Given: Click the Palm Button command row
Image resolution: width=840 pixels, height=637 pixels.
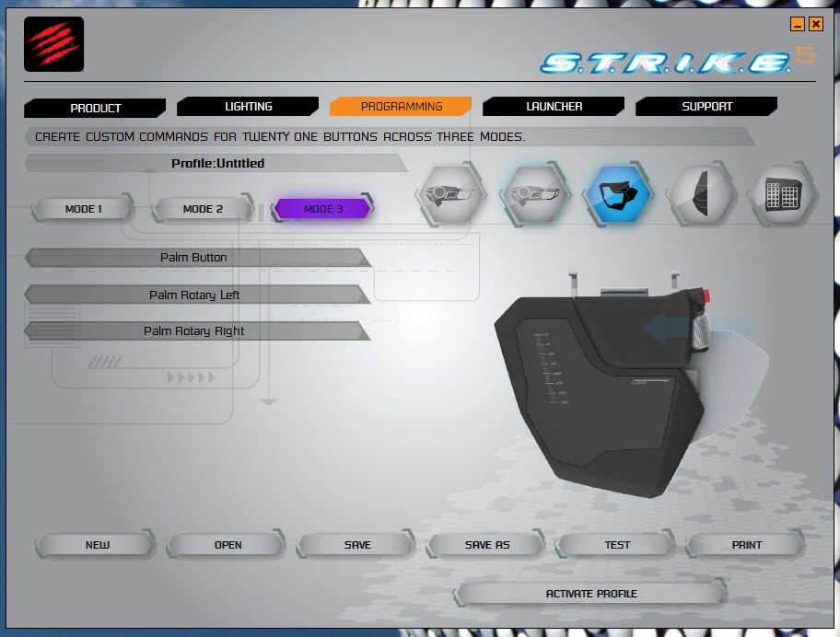Looking at the screenshot, I should [x=198, y=258].
